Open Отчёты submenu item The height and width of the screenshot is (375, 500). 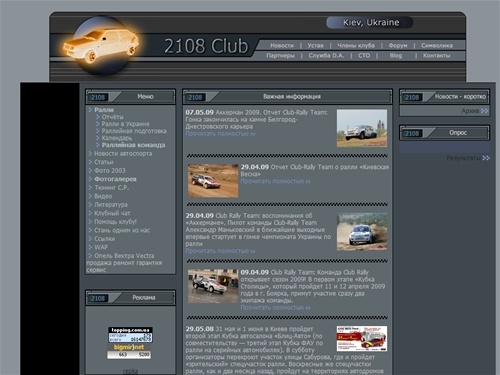point(112,117)
